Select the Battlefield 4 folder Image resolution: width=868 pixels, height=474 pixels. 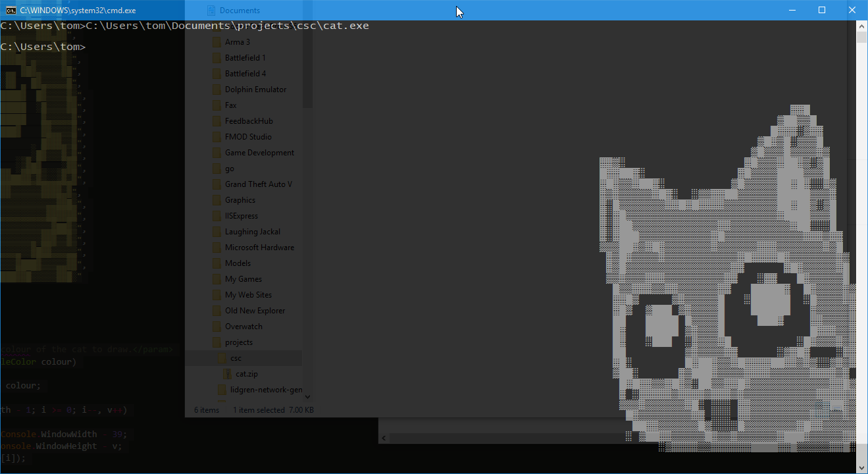click(245, 74)
